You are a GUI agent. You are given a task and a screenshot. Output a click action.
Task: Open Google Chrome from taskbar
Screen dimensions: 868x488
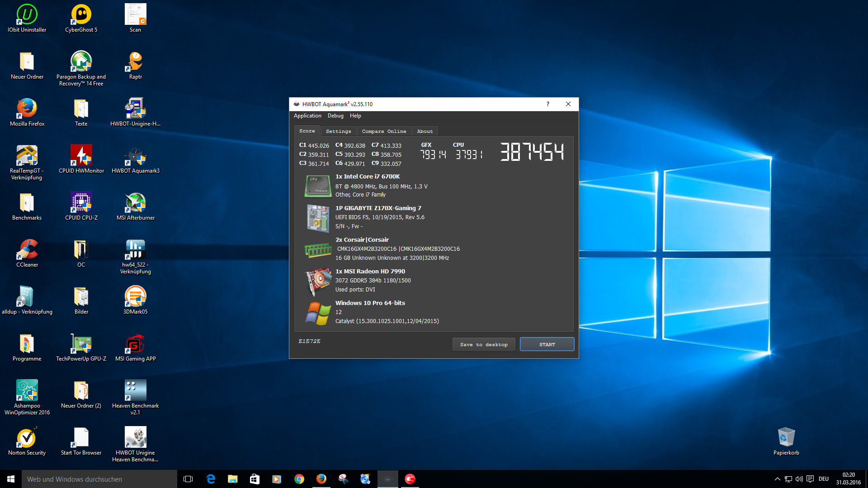point(299,479)
